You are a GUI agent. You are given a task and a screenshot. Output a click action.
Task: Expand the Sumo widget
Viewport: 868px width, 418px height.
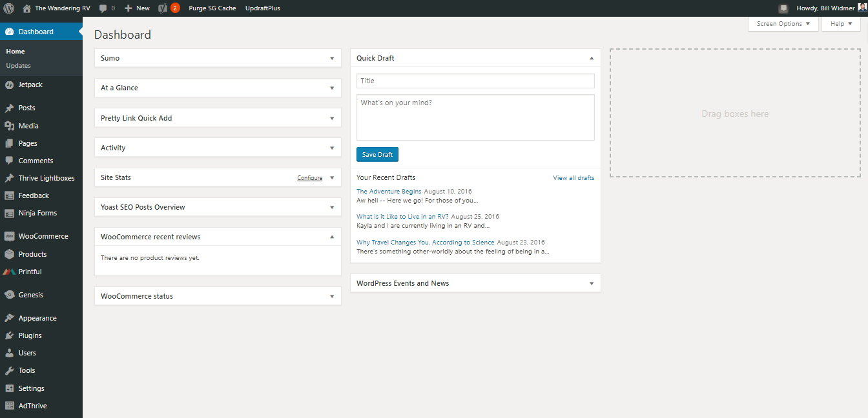coord(332,58)
